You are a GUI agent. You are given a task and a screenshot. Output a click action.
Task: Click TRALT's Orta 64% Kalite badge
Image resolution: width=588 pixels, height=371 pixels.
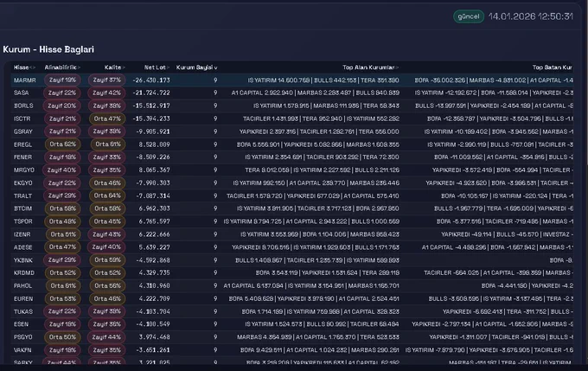coord(107,195)
